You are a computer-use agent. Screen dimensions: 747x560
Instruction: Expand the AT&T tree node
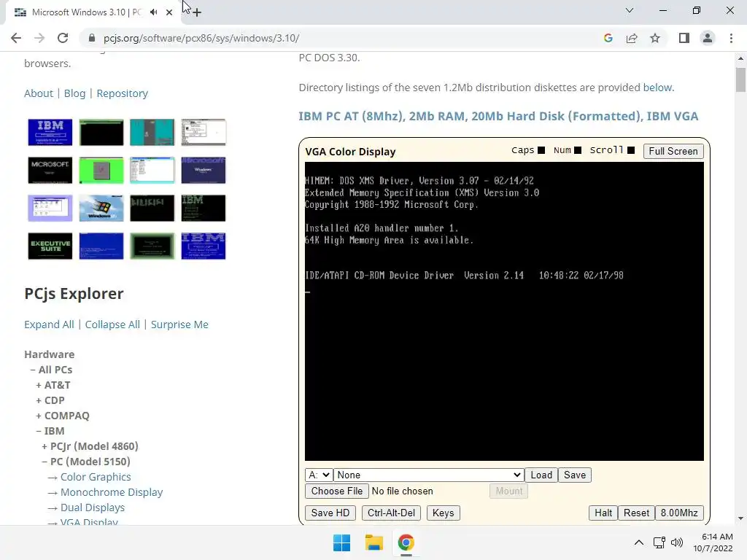53,385
